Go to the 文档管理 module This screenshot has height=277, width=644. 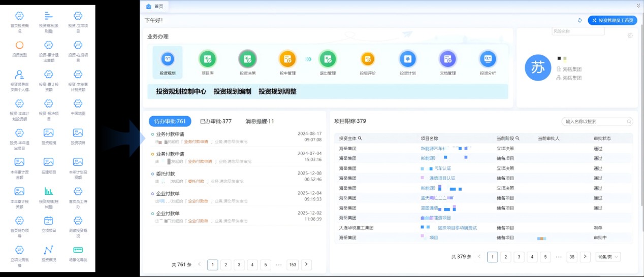(x=447, y=60)
